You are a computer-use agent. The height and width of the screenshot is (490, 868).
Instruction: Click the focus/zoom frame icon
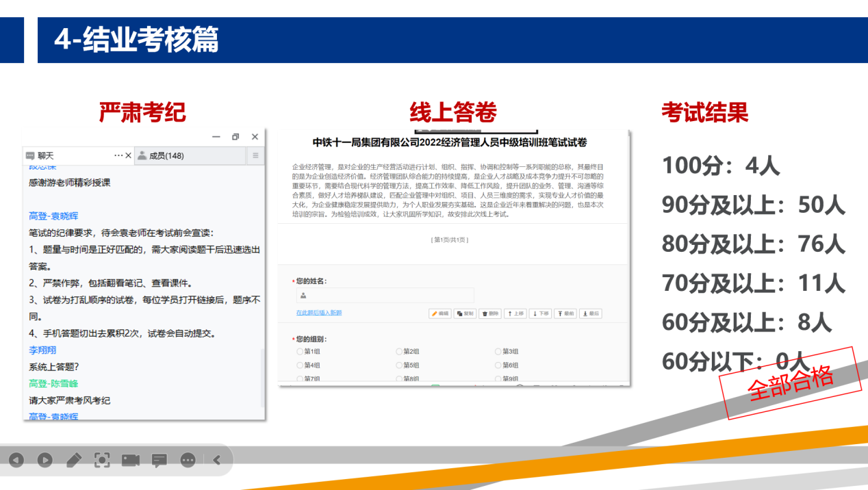coord(102,460)
